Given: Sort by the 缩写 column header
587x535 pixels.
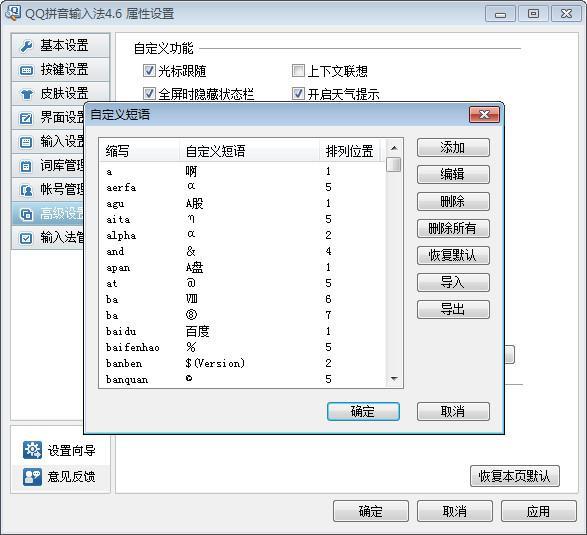Looking at the screenshot, I should (x=140, y=151).
